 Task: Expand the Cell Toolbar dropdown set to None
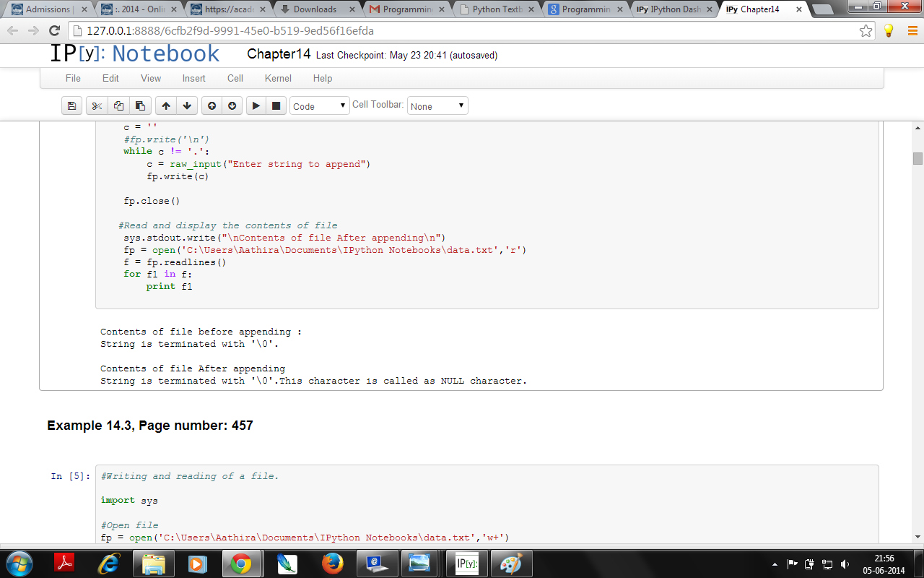(437, 106)
